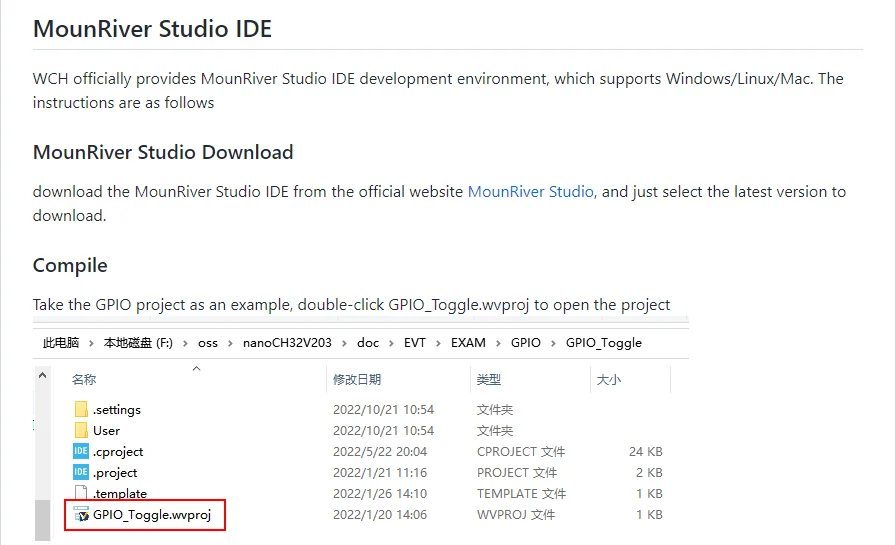Sort by the 名称 column header

coord(84,380)
